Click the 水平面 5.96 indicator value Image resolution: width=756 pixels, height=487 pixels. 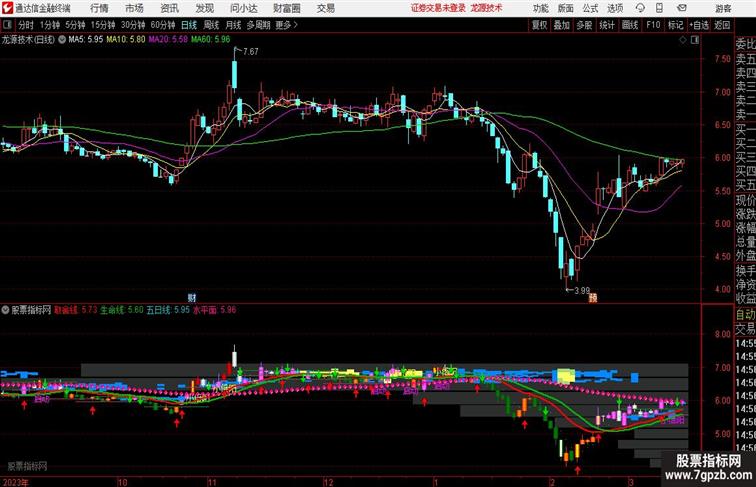[215, 310]
